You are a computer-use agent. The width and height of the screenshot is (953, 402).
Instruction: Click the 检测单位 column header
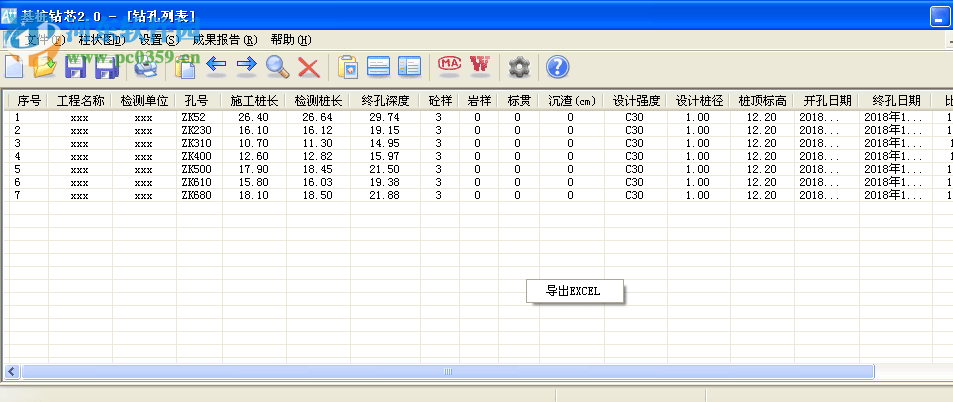point(144,101)
